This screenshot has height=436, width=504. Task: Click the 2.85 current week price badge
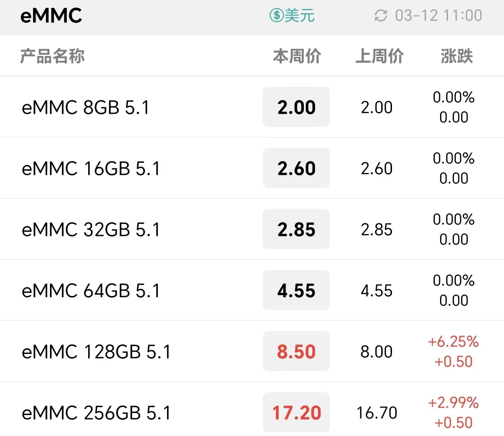pos(296,229)
